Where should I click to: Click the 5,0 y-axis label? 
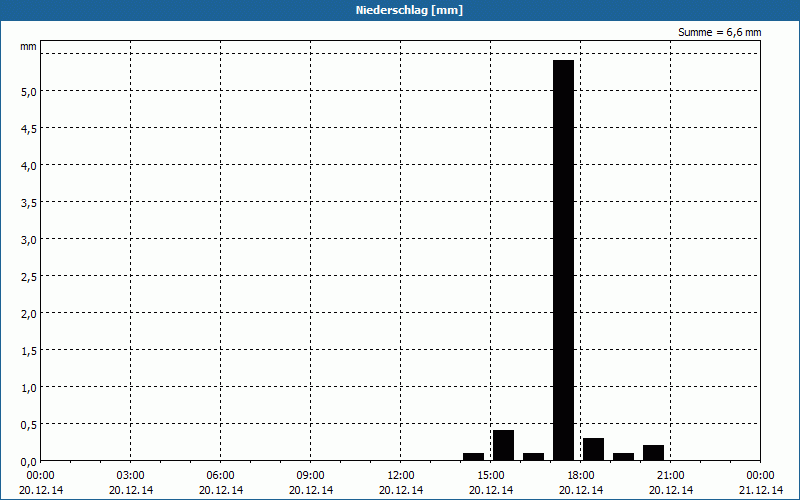coord(29,92)
